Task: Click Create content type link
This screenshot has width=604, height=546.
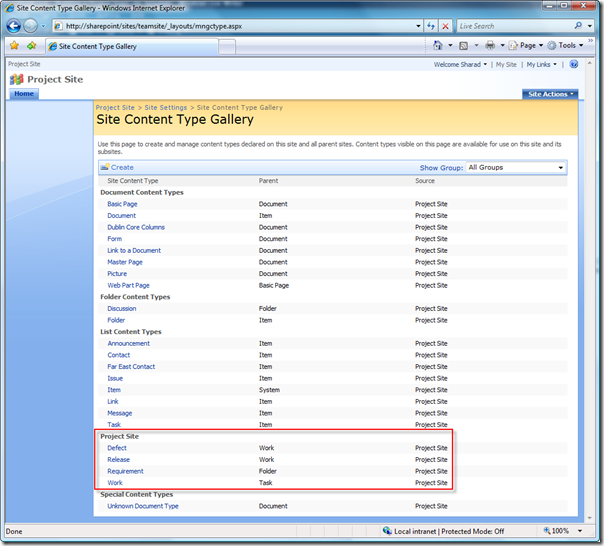Action: (117, 167)
